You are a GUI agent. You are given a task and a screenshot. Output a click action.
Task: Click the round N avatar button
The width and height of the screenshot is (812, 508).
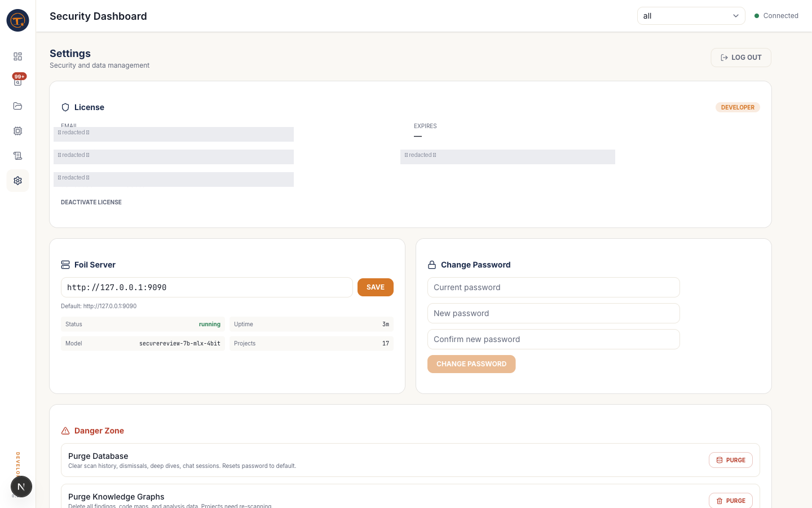(x=21, y=487)
